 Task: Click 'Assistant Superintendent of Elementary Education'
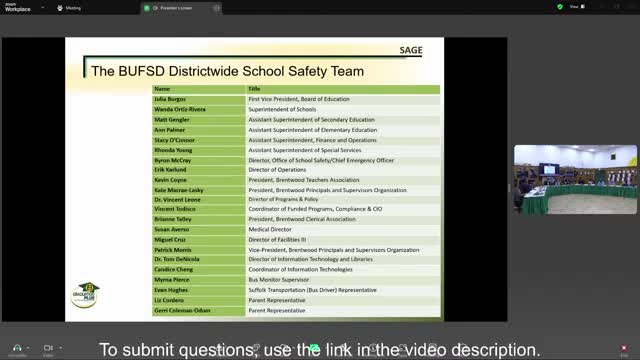pyautogui.click(x=313, y=130)
